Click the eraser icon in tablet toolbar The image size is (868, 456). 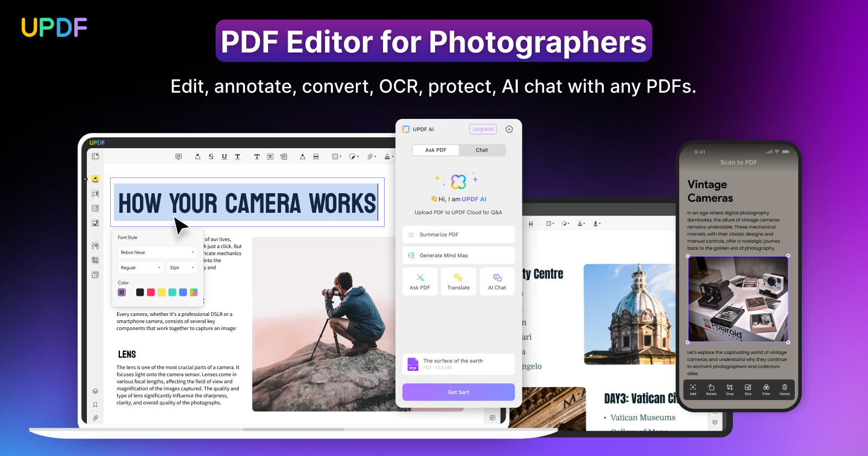click(531, 224)
